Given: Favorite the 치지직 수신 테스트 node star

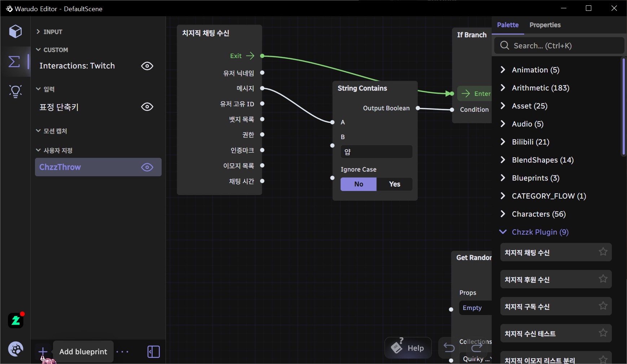Looking at the screenshot, I should tap(603, 333).
